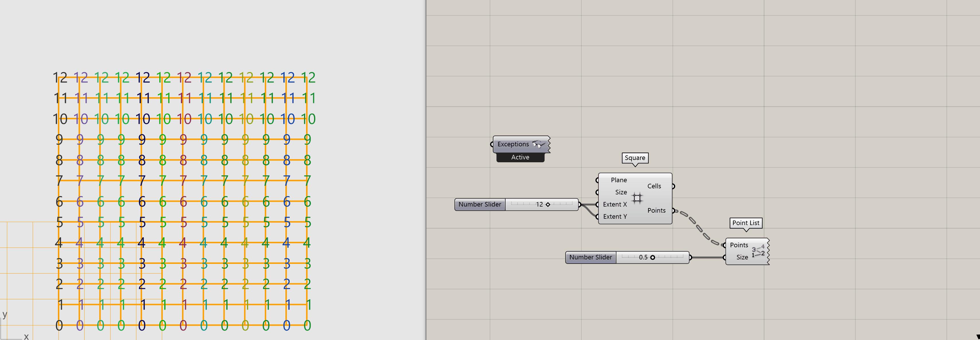Viewport: 980px width, 340px height.
Task: Click the round slider grip at 0.5
Action: (652, 257)
